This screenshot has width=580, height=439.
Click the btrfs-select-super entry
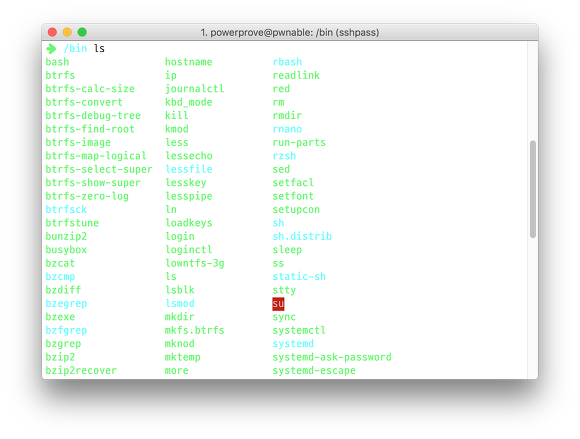(x=99, y=169)
